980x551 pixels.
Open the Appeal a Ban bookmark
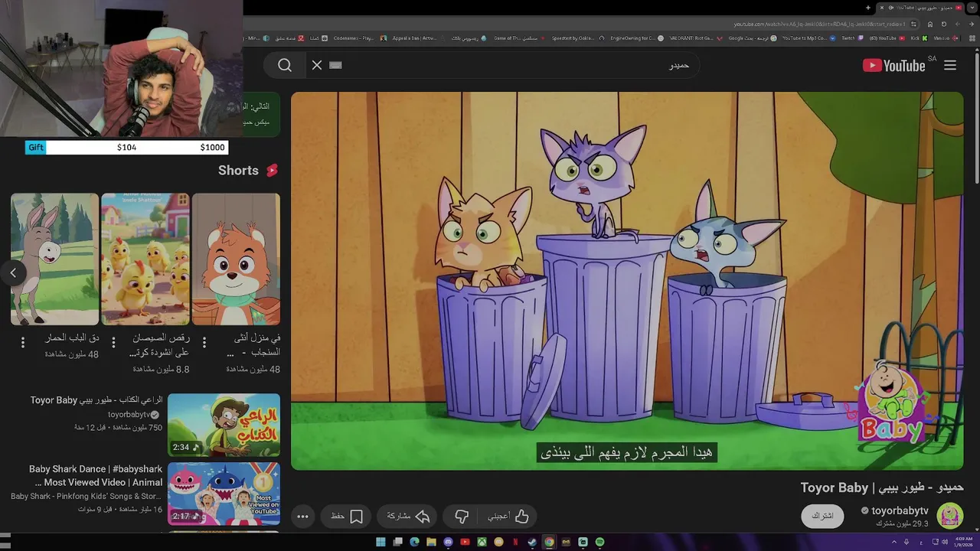pos(417,37)
